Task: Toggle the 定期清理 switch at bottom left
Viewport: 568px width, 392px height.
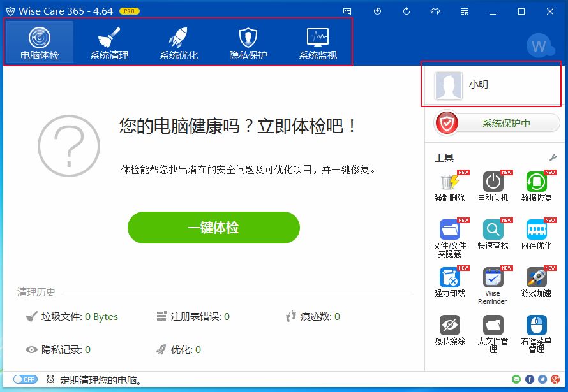Action: click(25, 379)
